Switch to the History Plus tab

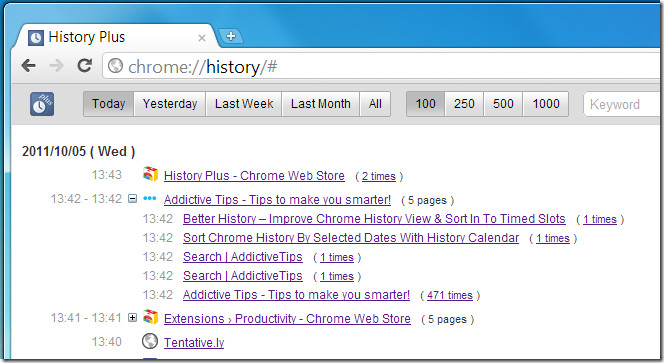tap(116, 37)
